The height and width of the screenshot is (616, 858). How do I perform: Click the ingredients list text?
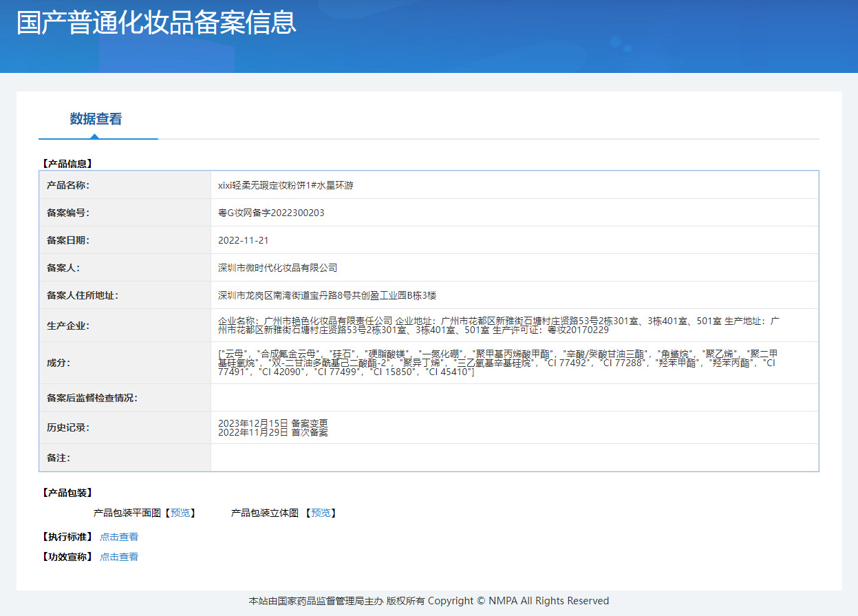click(x=497, y=363)
